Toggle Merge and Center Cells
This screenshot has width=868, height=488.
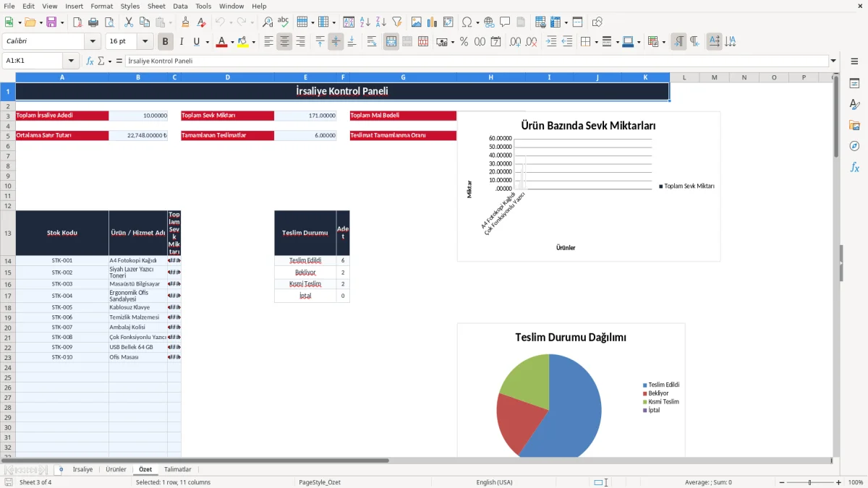pyautogui.click(x=391, y=42)
